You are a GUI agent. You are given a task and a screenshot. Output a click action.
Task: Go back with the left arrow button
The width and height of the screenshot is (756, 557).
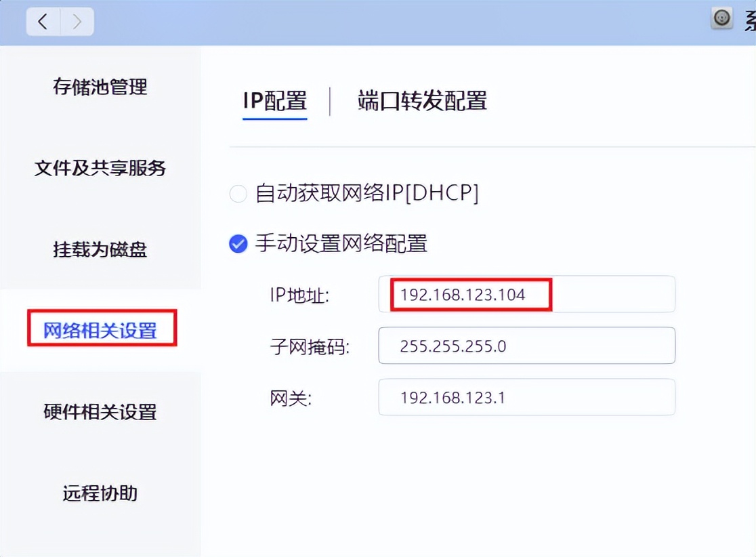pyautogui.click(x=43, y=21)
